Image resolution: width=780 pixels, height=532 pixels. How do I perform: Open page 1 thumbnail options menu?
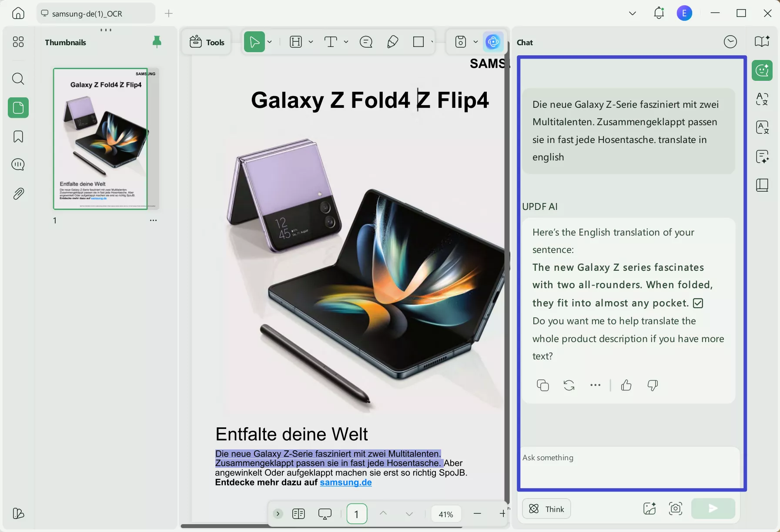click(153, 220)
